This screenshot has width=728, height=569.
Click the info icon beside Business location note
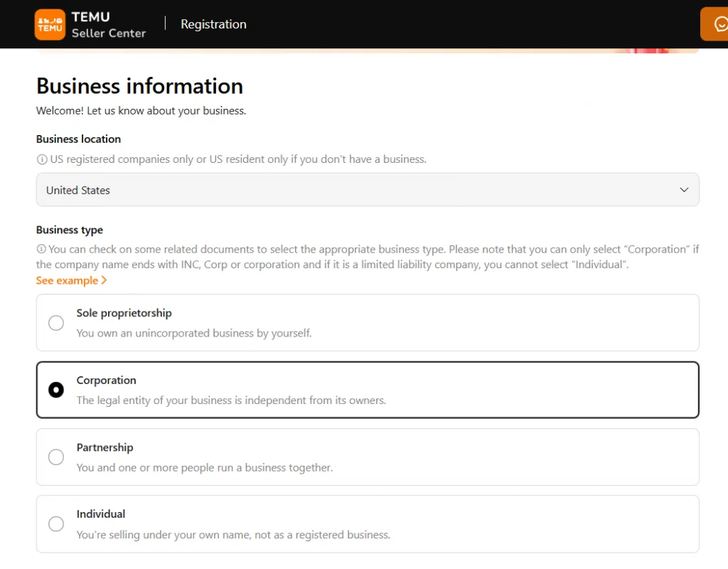[x=42, y=159]
